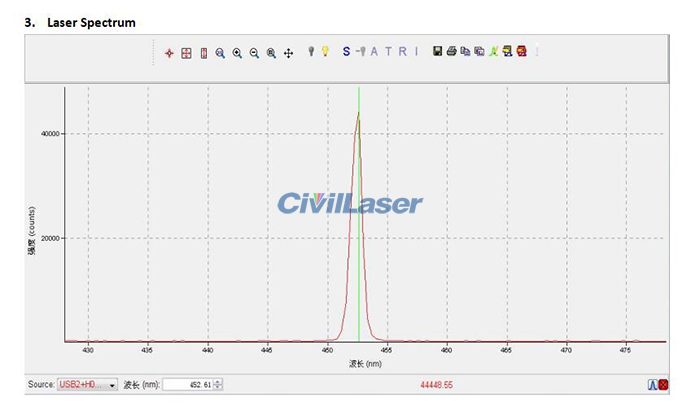
Task: Click the red crosshair cursor tool icon
Action: (169, 53)
